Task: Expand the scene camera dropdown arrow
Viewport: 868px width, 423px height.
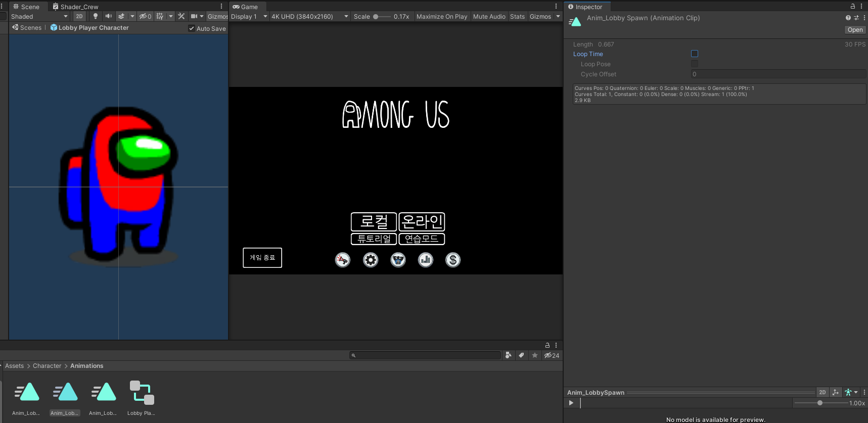Action: click(202, 16)
